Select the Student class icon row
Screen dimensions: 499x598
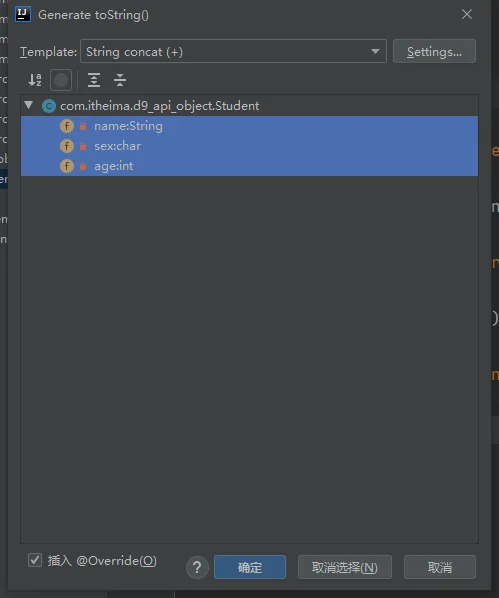pos(250,106)
